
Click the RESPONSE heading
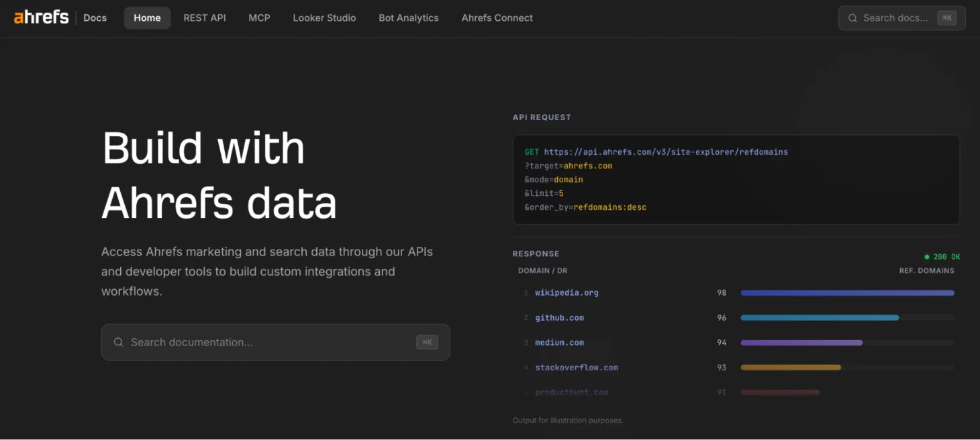[x=536, y=254]
